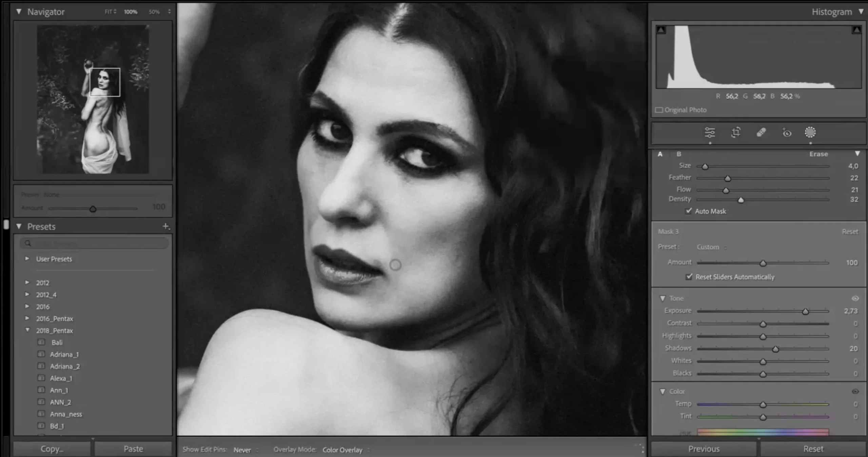Click the Previous button
This screenshot has height=457, width=868.
[x=704, y=448]
